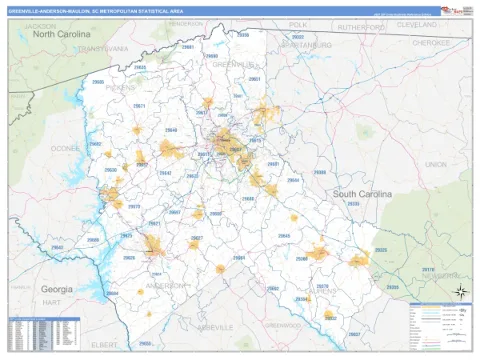The height and width of the screenshot is (360, 480).
Task: Select ZIP code 29645 label
Action: tap(284, 236)
